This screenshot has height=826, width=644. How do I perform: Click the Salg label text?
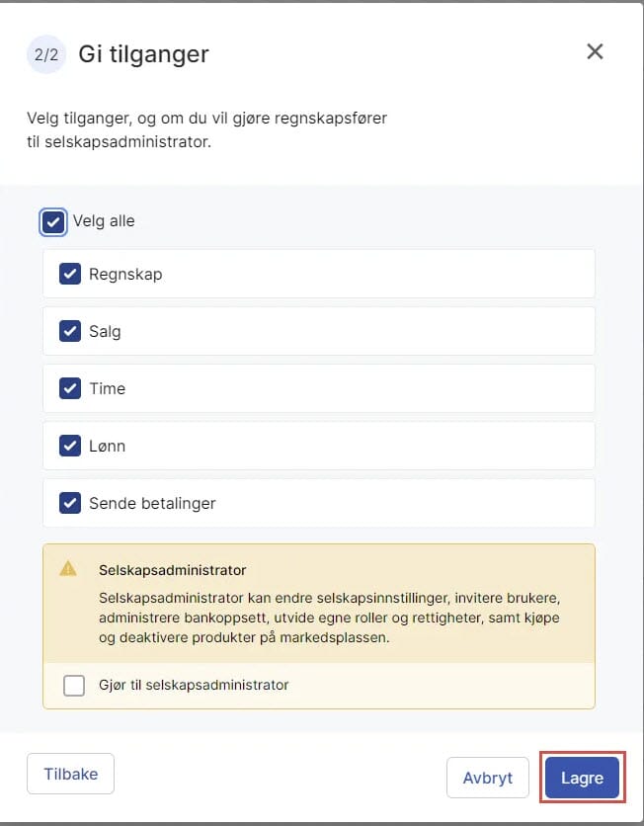(105, 331)
